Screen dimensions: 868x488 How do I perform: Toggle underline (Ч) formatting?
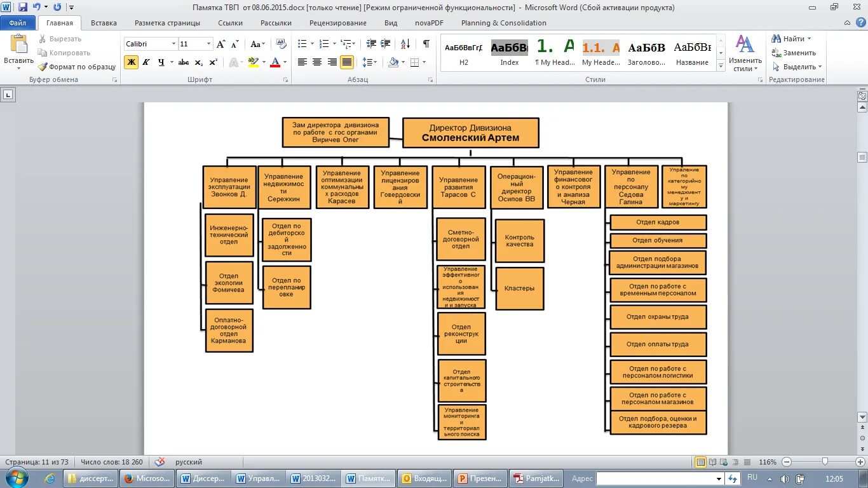tap(161, 62)
